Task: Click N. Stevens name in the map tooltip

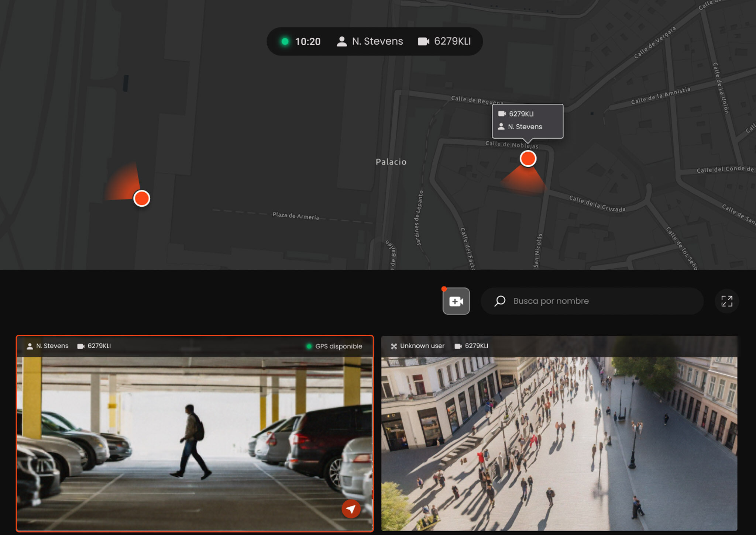Action: click(525, 127)
